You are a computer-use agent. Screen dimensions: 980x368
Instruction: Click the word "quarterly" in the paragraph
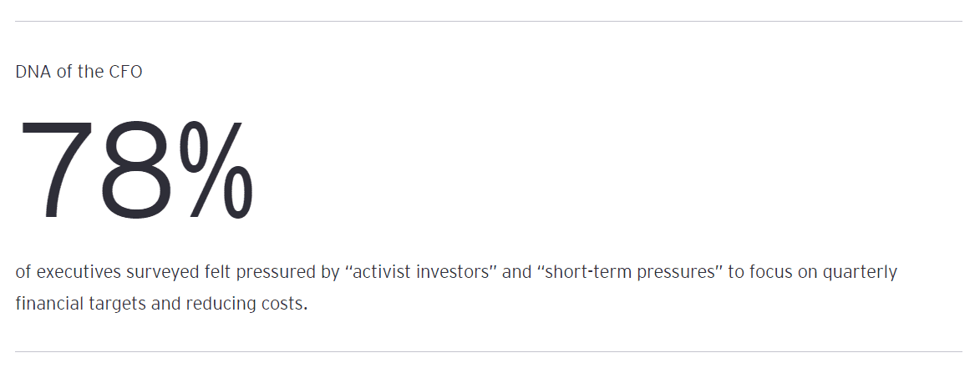[862, 272]
